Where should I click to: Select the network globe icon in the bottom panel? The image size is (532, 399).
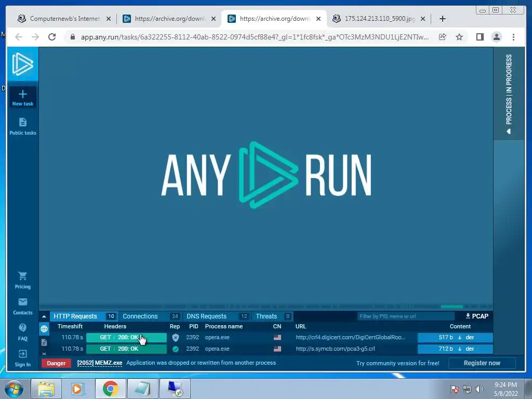(44, 329)
